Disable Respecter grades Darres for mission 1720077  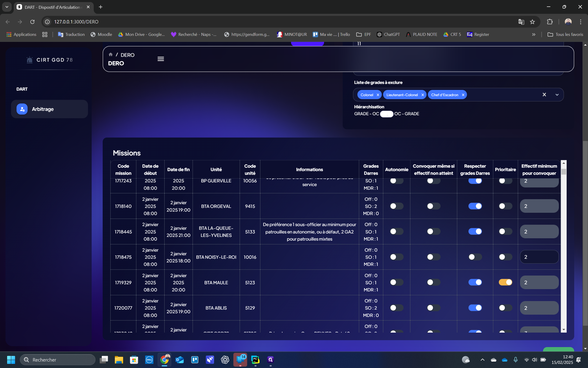click(475, 308)
